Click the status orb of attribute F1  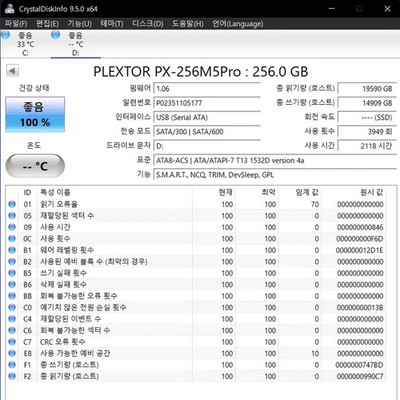click(x=12, y=365)
